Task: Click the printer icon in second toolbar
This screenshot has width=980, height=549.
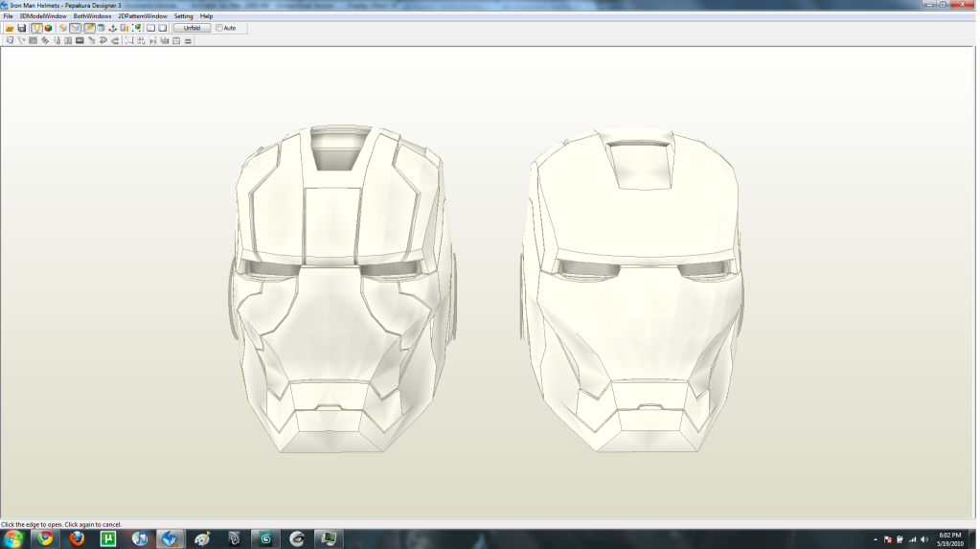Action: point(188,40)
